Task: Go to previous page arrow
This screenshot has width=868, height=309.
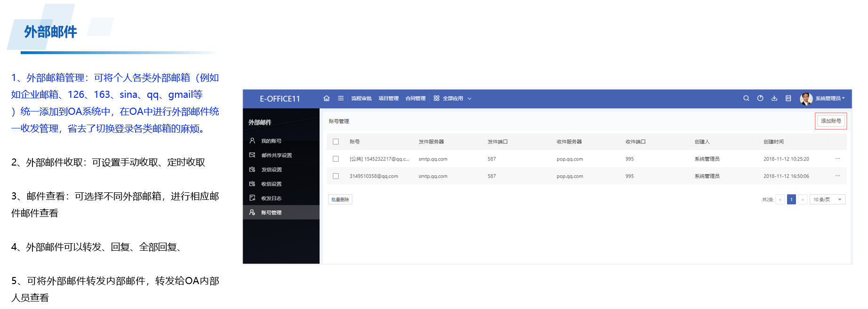Action: [780, 199]
